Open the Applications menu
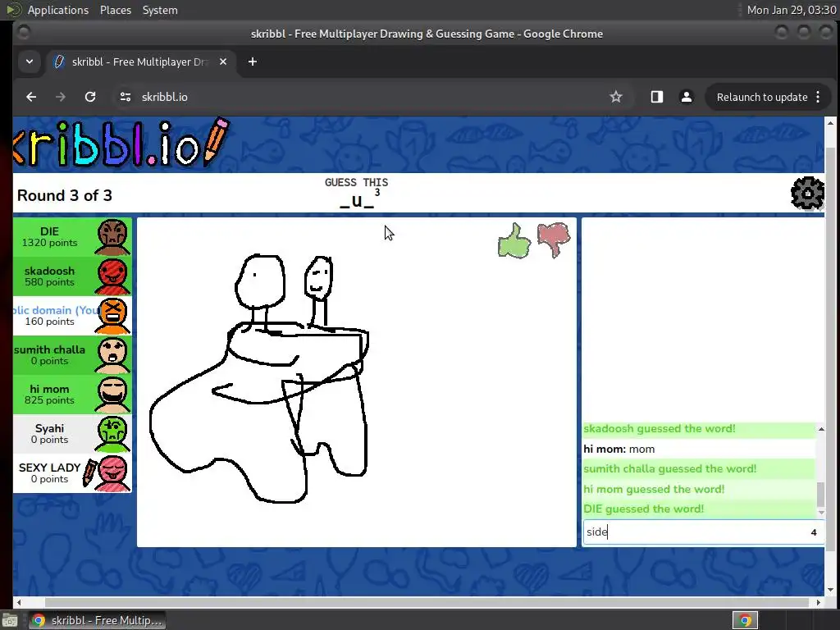 click(58, 10)
